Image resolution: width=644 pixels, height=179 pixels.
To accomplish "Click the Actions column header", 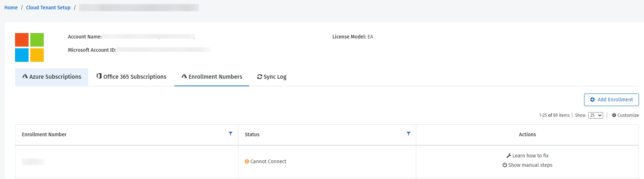I will pos(527,134).
